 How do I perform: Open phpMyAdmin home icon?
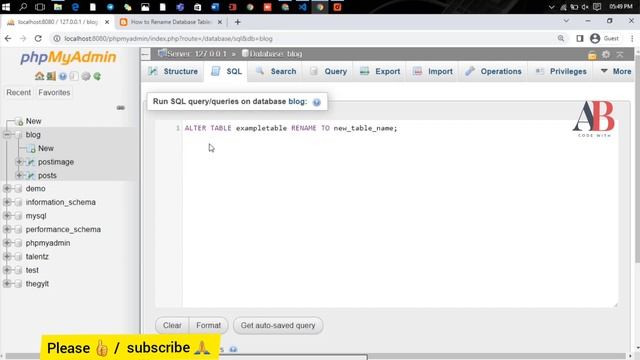39,76
